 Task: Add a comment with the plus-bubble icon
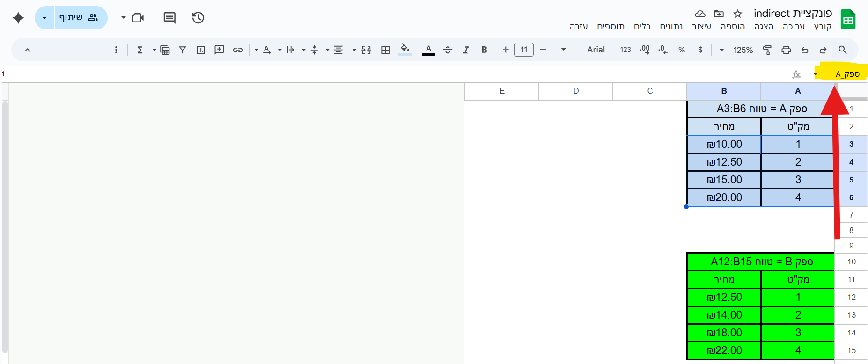[219, 50]
